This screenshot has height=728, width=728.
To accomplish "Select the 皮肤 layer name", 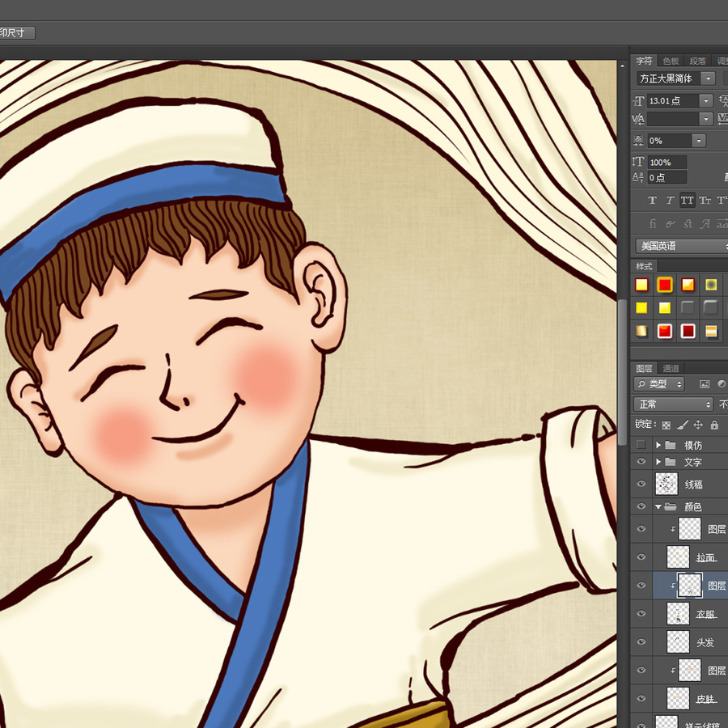I will point(706,699).
